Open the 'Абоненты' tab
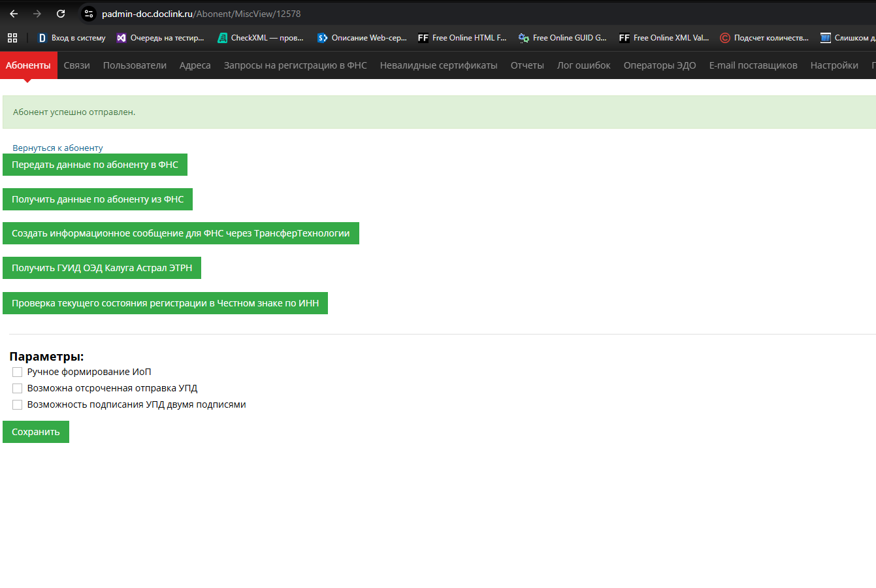876x588 pixels. pyautogui.click(x=28, y=65)
